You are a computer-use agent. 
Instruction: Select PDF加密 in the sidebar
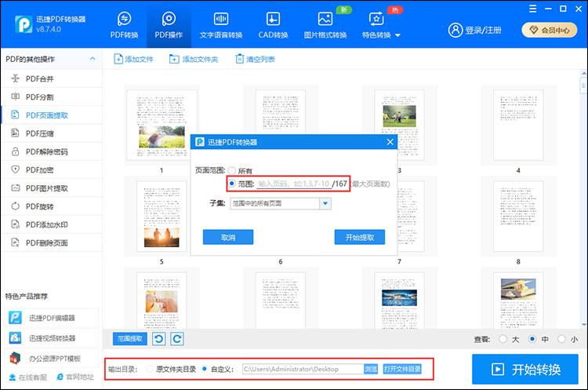coord(52,169)
